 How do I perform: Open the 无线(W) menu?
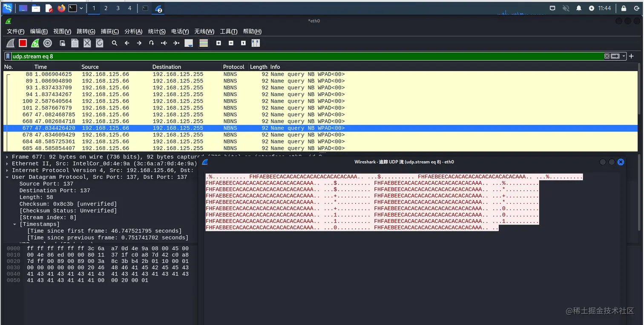(204, 31)
